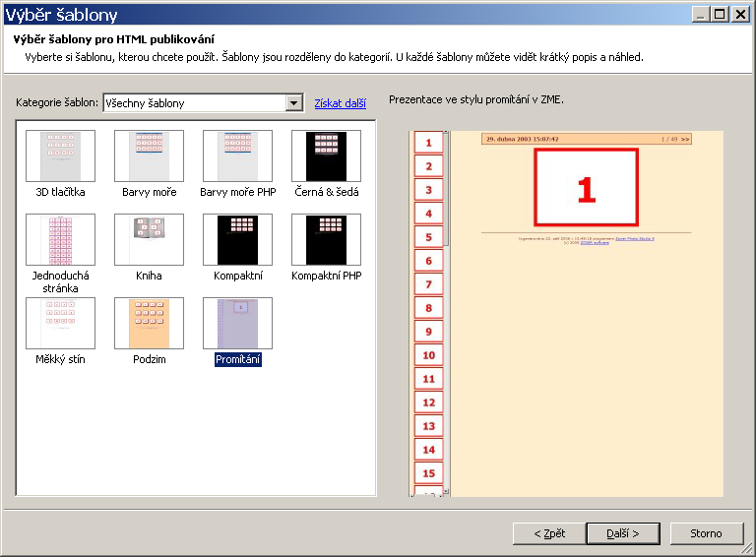Go back with the Zpět button
The width and height of the screenshot is (756, 557).
(x=549, y=533)
